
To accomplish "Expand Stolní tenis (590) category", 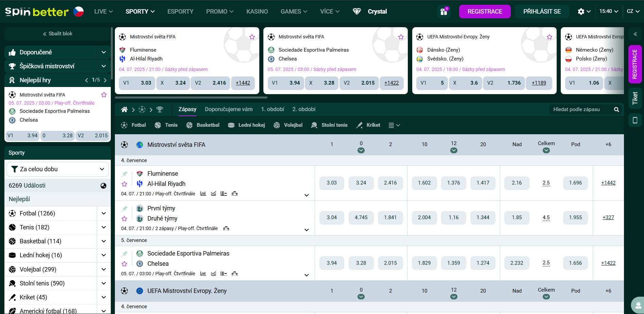I will (104, 283).
